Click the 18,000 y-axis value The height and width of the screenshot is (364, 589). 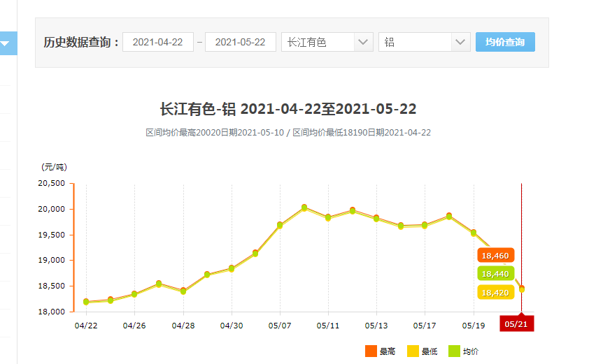point(52,312)
